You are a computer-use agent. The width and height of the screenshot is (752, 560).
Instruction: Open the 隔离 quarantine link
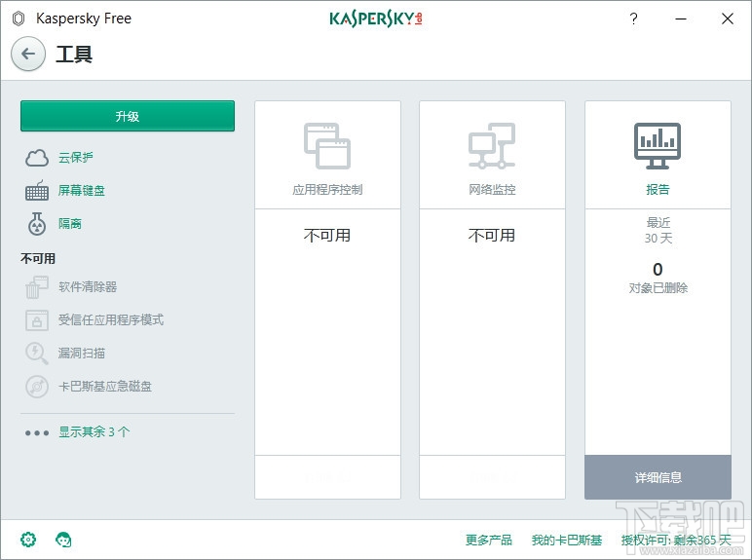click(70, 223)
